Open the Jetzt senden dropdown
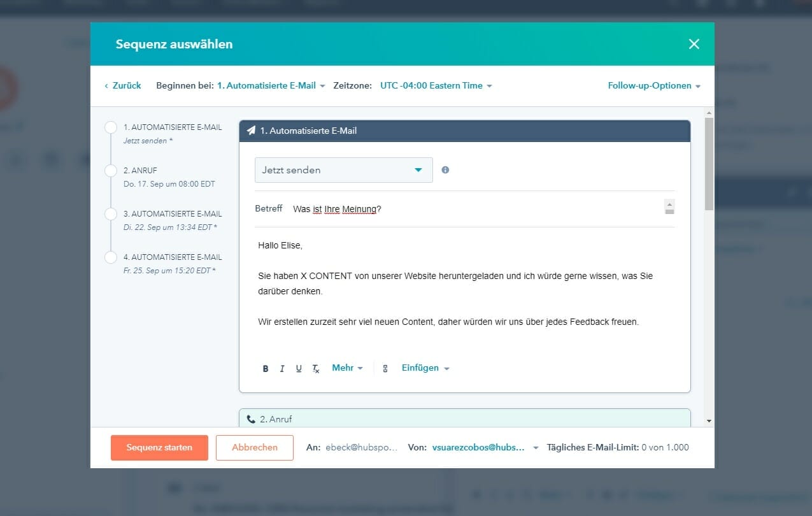The height and width of the screenshot is (516, 812). [x=343, y=169]
